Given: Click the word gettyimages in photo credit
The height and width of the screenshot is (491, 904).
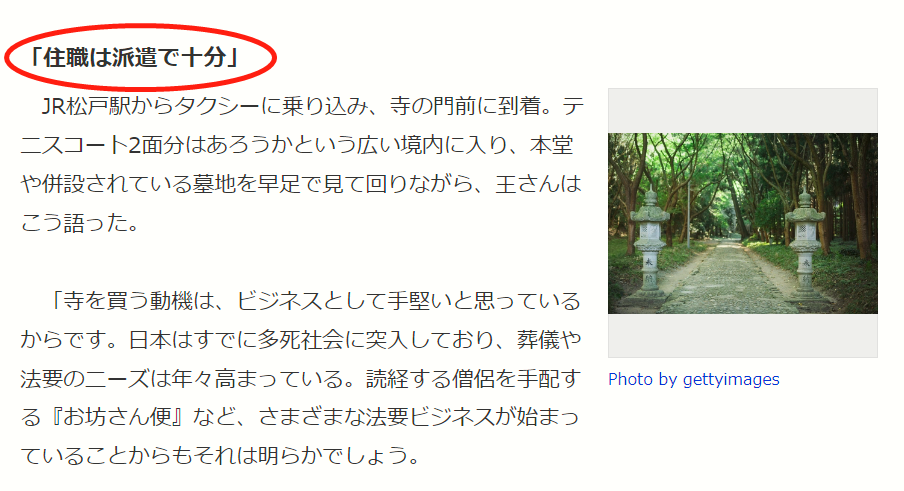Looking at the screenshot, I should click(731, 379).
